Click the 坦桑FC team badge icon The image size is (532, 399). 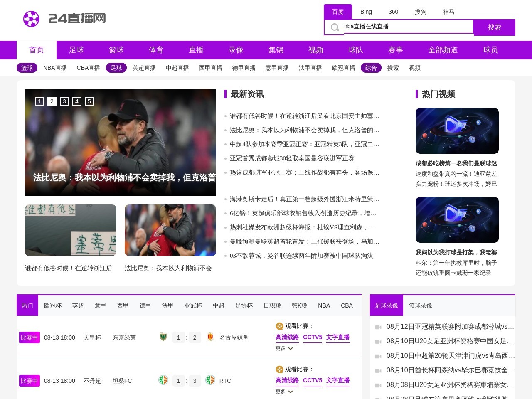coord(163,380)
